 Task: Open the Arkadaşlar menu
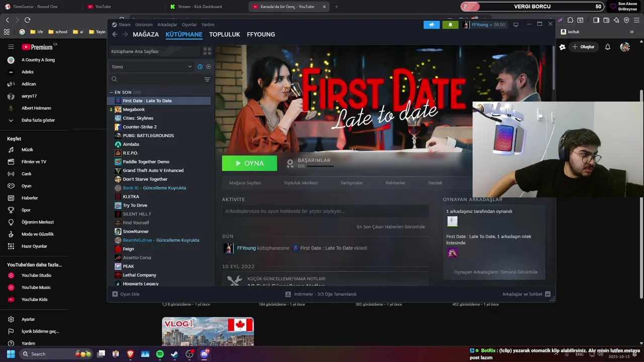pos(167,25)
